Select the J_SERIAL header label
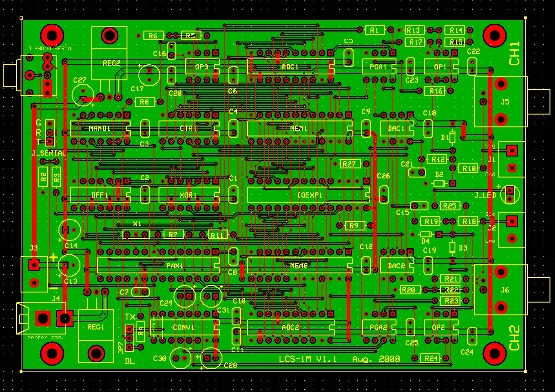555x392 pixels. point(48,154)
